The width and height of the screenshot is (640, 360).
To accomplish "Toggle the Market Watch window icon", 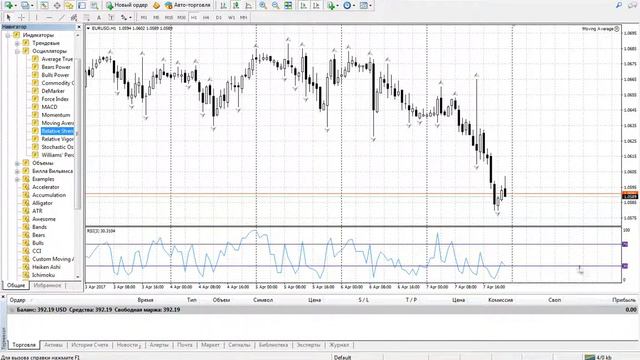I will click(44, 5).
